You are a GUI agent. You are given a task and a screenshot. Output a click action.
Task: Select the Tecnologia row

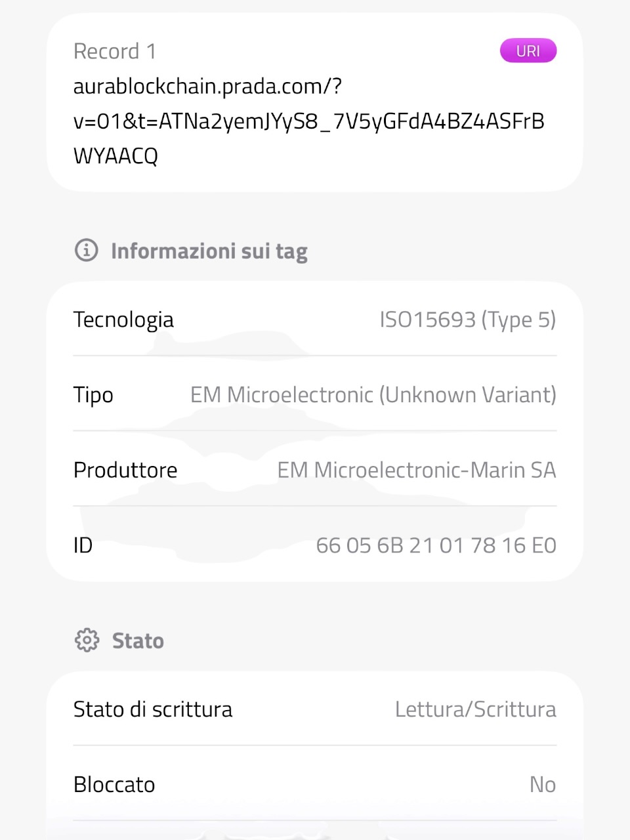coord(315,320)
